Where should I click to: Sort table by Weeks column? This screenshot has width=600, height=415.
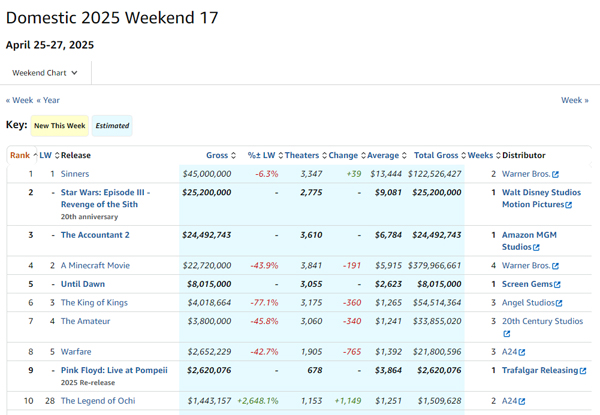point(484,155)
